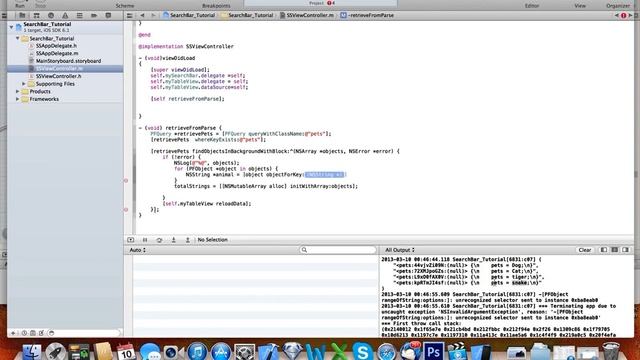640x360 pixels.
Task: Open the Log navigator tab
Action: (x=108, y=16)
